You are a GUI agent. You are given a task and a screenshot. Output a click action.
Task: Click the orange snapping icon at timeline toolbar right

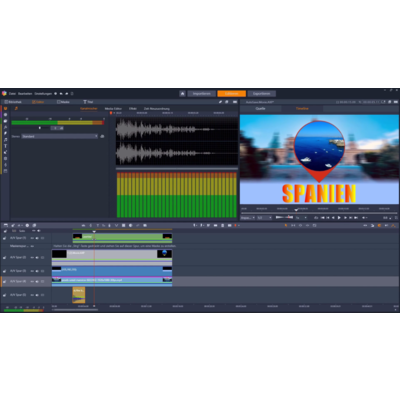379,226
